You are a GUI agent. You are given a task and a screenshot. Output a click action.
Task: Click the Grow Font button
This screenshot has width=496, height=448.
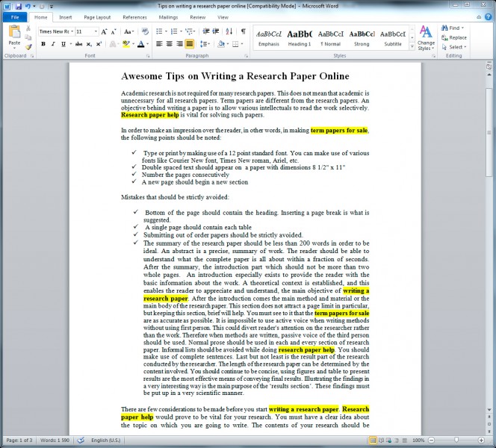[104, 31]
